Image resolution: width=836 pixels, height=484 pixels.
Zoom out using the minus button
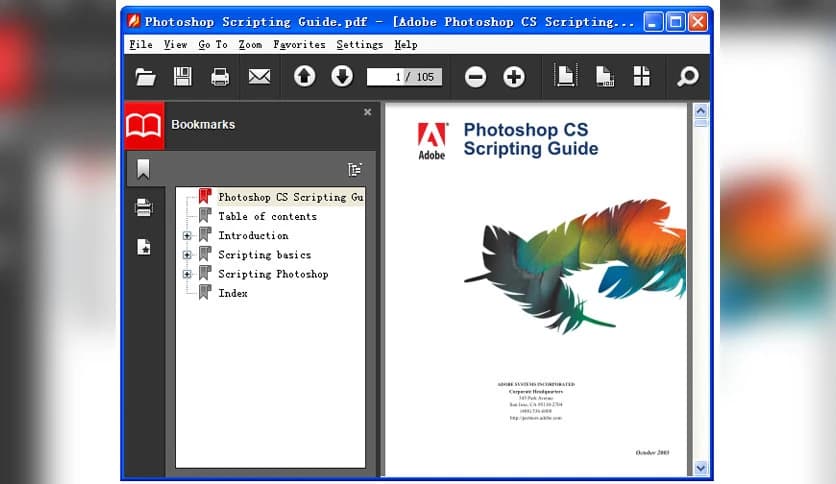click(475, 77)
